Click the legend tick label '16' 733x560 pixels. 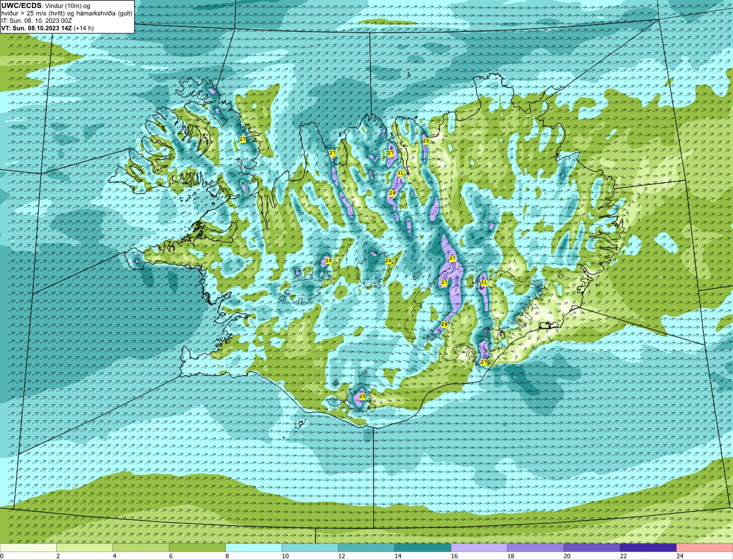point(454,556)
